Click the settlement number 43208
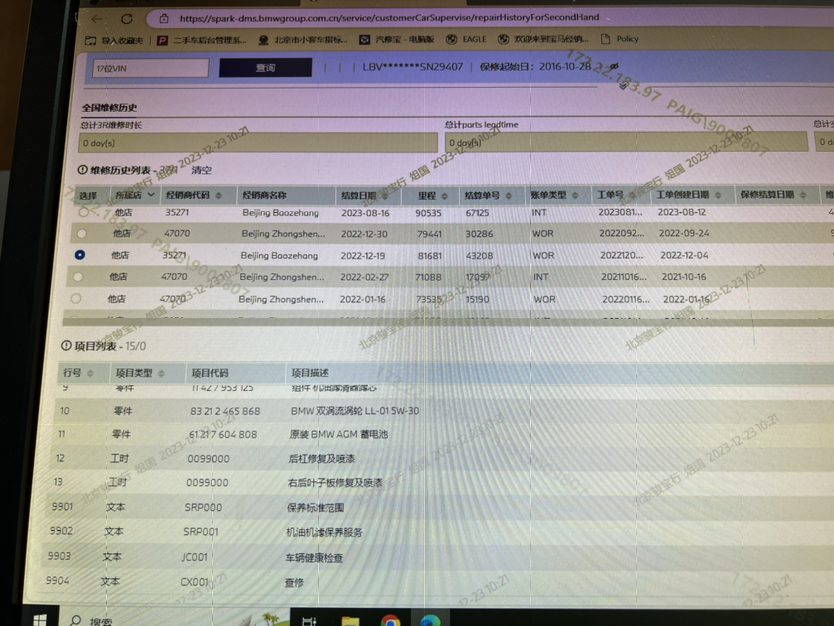 479,256
